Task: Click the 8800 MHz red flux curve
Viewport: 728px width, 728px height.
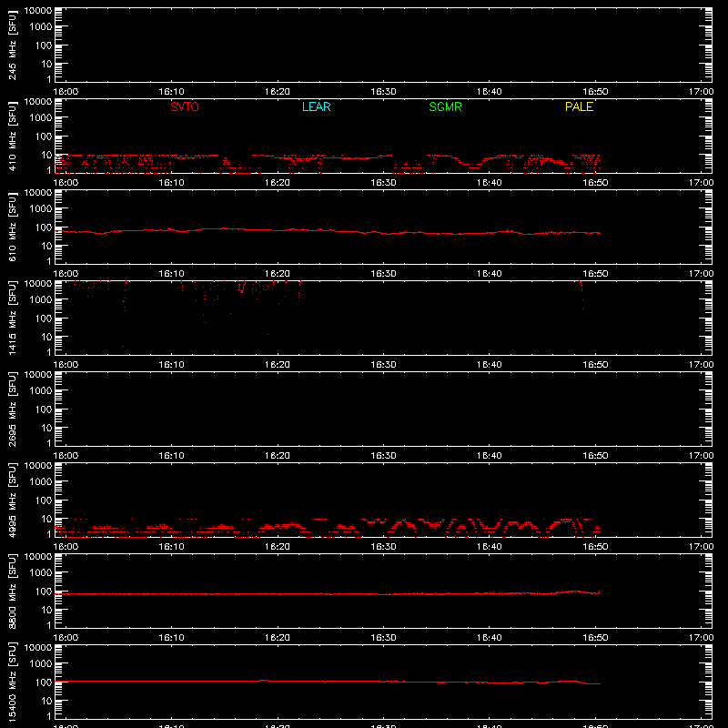Action: point(328,594)
